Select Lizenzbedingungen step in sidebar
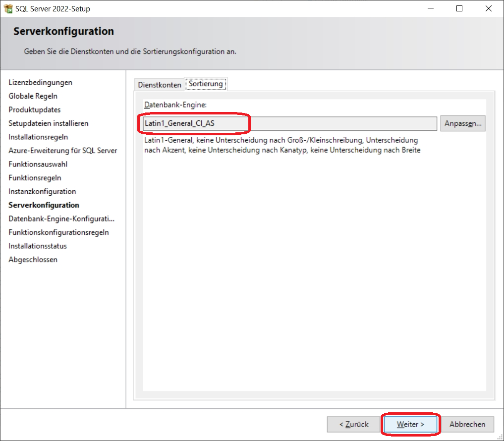The image size is (504, 441). [41, 82]
